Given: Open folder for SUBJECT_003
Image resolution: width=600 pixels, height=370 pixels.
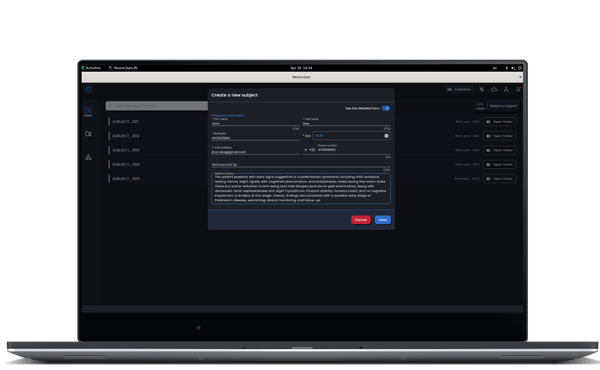Looking at the screenshot, I should [499, 150].
